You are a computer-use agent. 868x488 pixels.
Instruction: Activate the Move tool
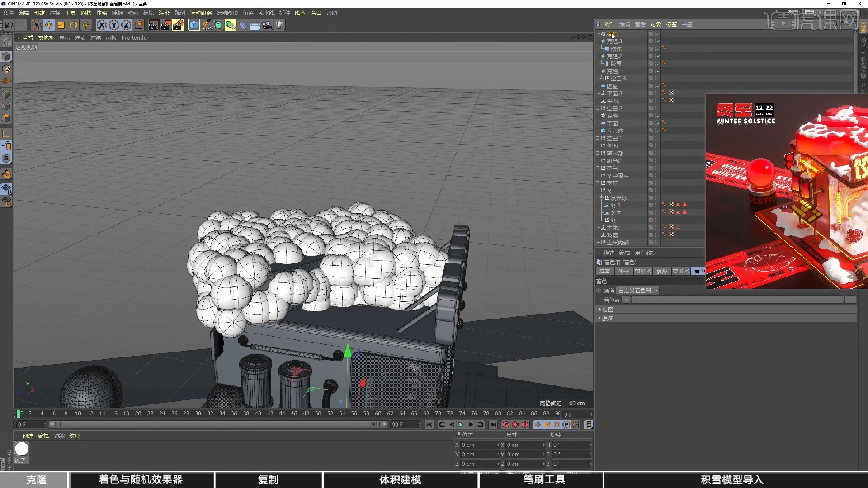tap(49, 25)
